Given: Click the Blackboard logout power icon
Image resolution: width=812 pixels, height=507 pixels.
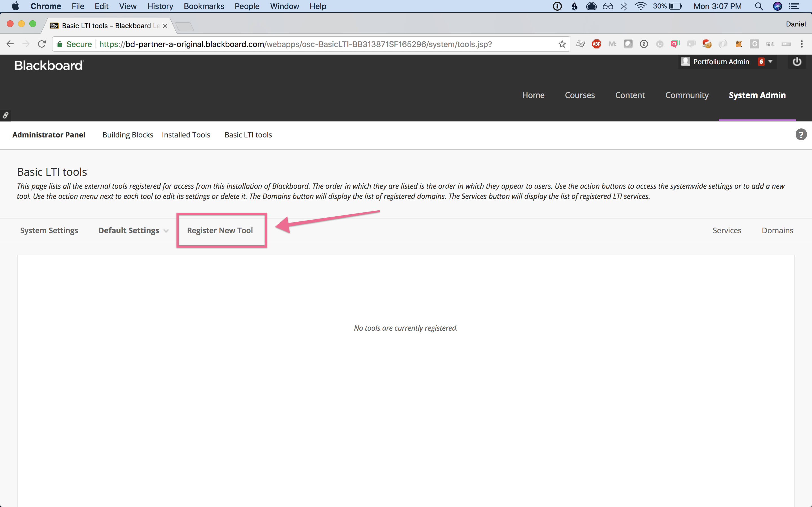Looking at the screenshot, I should (x=796, y=62).
